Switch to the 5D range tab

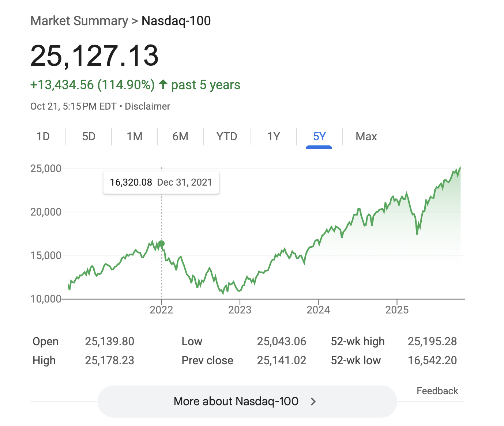click(89, 137)
